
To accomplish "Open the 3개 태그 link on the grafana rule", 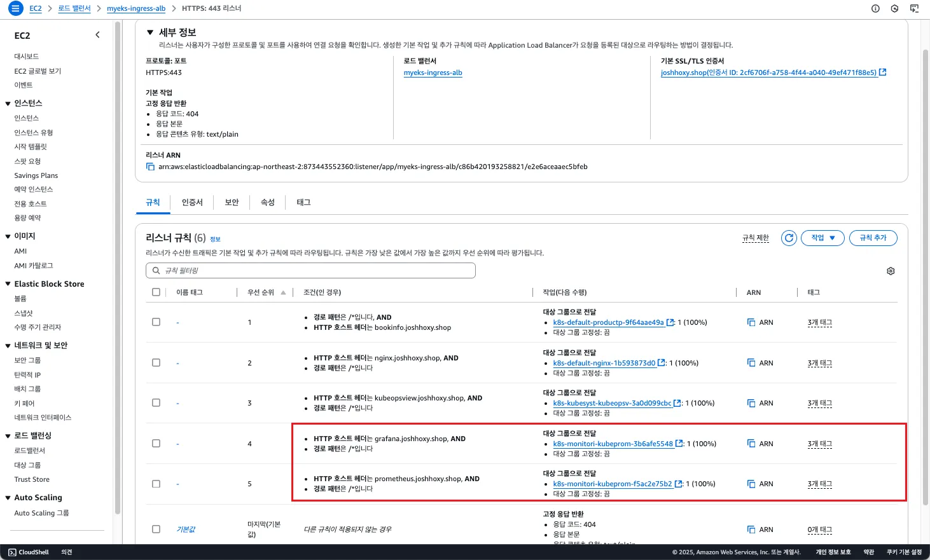I will [820, 444].
